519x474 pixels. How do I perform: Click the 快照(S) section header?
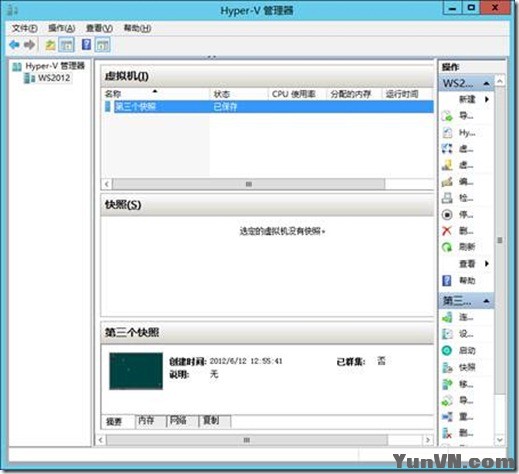pos(267,205)
